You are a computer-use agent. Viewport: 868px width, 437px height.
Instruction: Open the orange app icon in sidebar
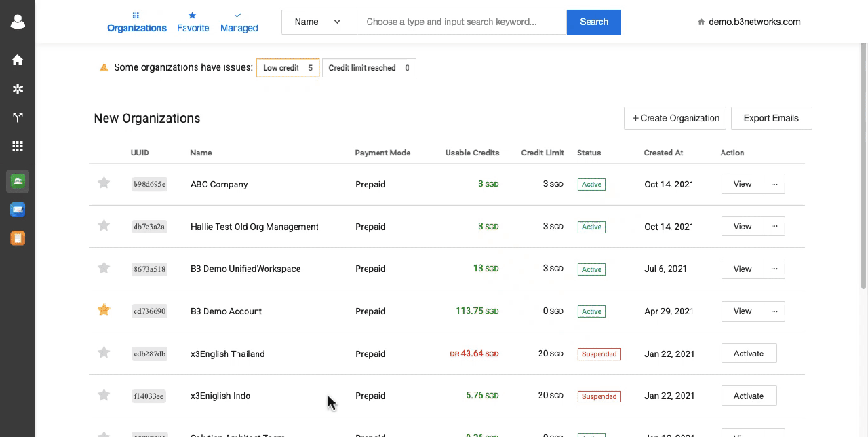pyautogui.click(x=18, y=238)
